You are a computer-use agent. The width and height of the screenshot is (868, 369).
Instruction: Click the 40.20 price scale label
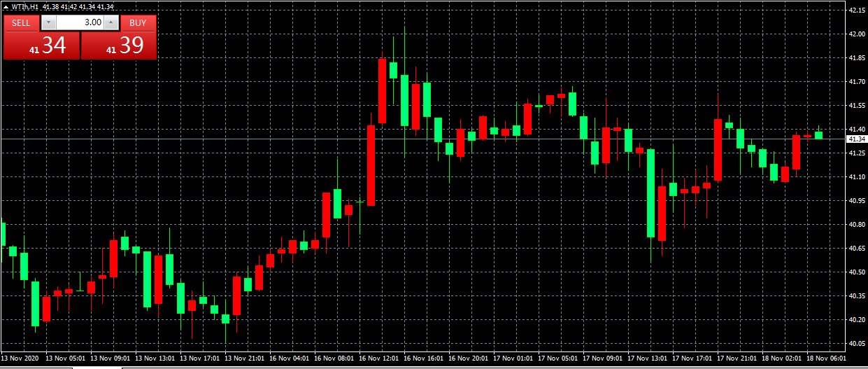857,320
